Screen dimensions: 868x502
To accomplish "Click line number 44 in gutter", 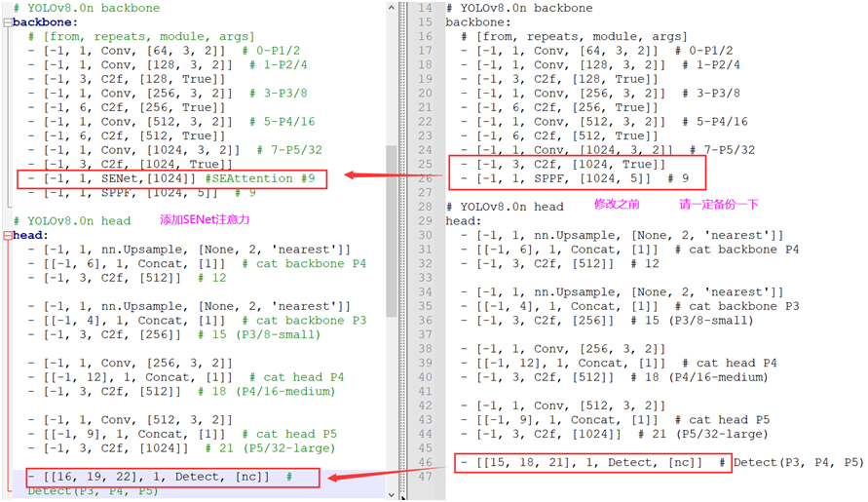I will [x=425, y=434].
